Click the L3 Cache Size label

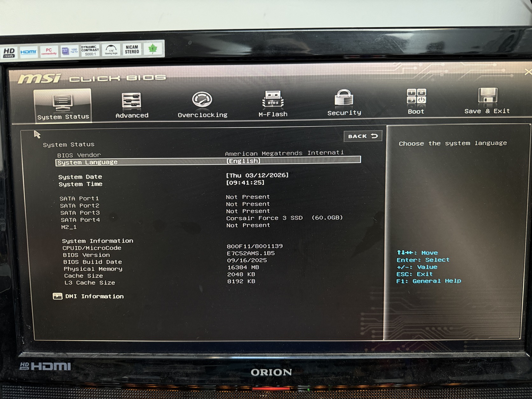click(x=90, y=283)
